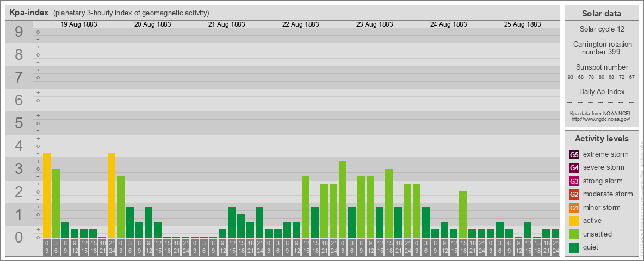
Task: Click the '23 Aug 1883' date header
Action: click(x=375, y=24)
